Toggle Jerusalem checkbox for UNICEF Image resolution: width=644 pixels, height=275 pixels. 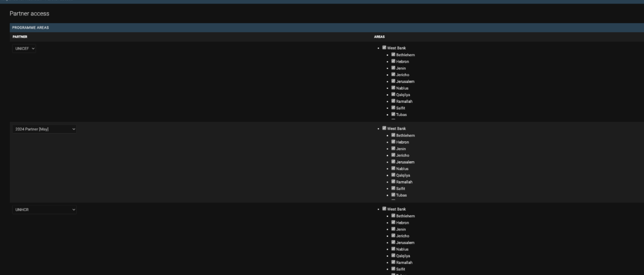(393, 81)
